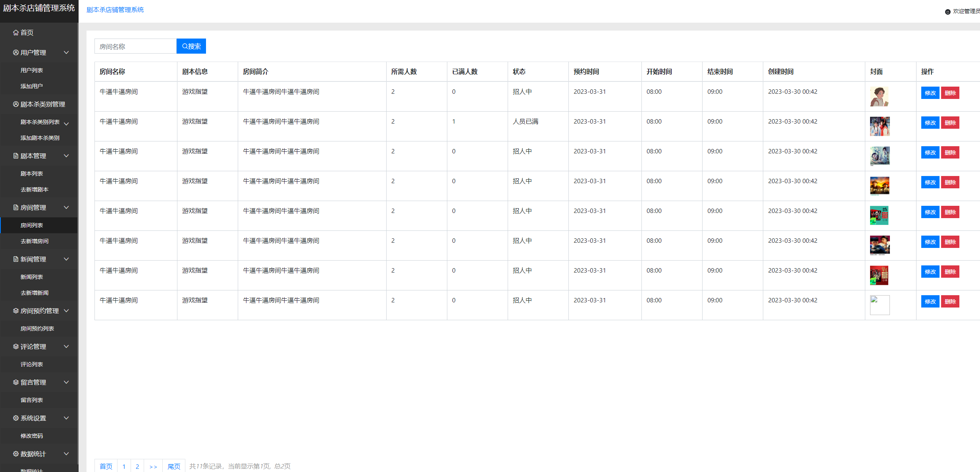Click the icon beside 剧本杀类别管理

coord(16,104)
